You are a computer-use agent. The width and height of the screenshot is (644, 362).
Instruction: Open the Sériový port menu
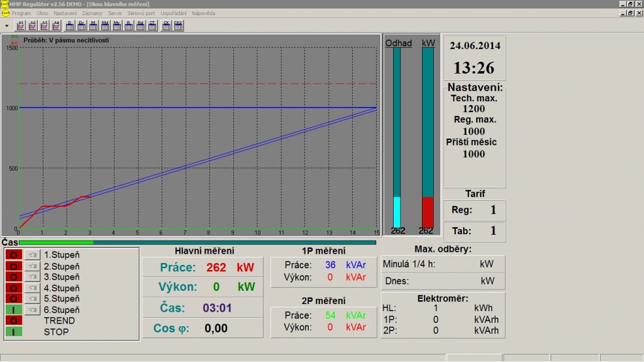[x=141, y=13]
